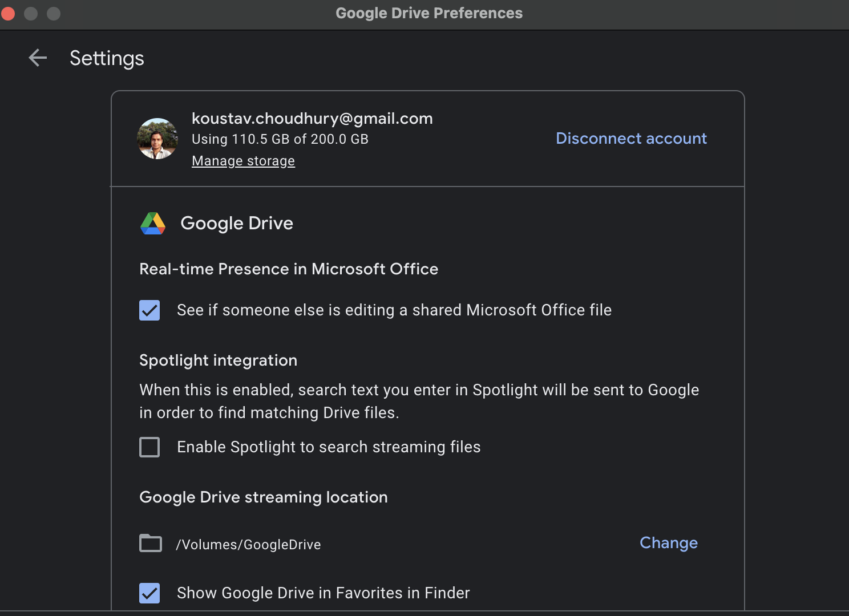Select the koustav.choudhury@gmail.com email text
Viewport: 849px width, 616px height.
[x=312, y=119]
